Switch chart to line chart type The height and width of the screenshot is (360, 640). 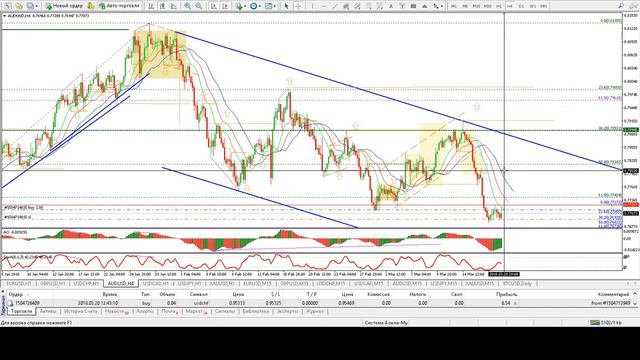pyautogui.click(x=173, y=6)
